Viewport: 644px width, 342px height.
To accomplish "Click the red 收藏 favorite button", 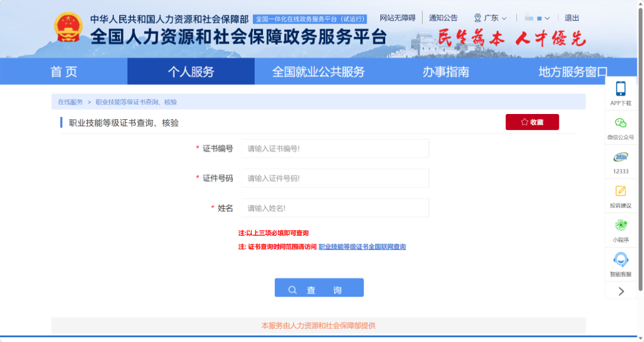I will click(x=532, y=122).
